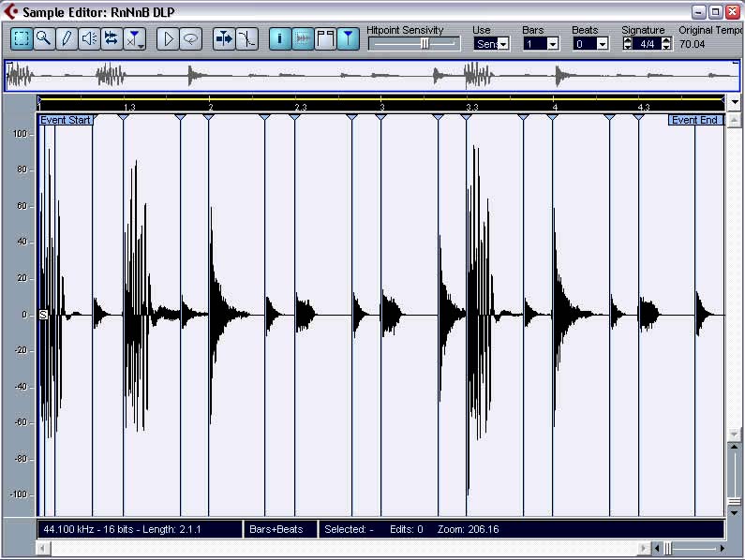Select the Time Warp arrows tool
The height and width of the screenshot is (560, 745).
pyautogui.click(x=111, y=38)
